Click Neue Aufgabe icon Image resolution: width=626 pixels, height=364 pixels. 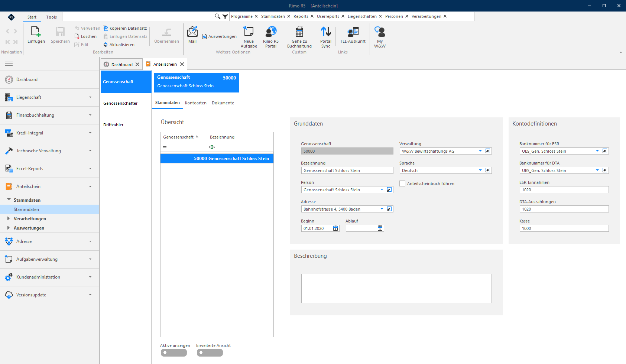click(x=249, y=32)
